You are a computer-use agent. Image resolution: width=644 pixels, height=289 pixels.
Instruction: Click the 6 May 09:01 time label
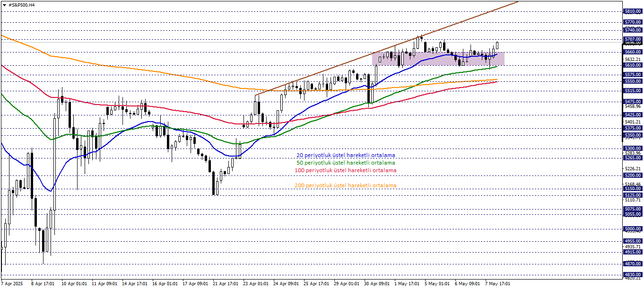(x=468, y=284)
